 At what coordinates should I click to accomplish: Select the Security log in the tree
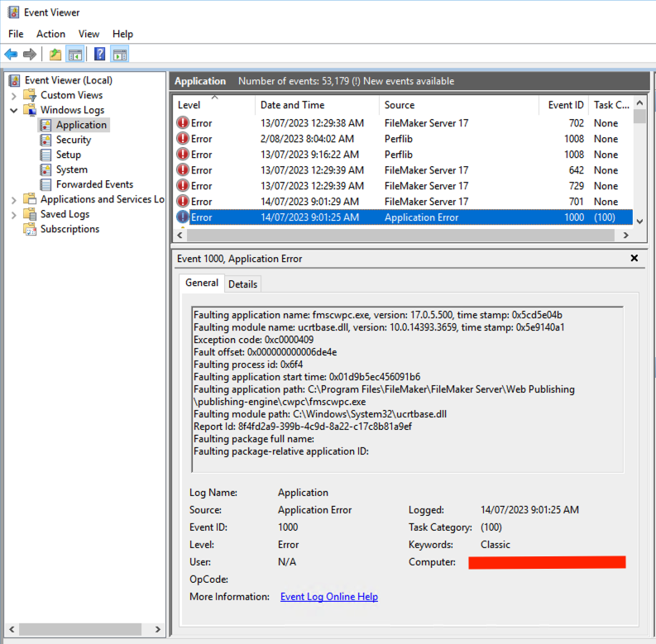[73, 140]
